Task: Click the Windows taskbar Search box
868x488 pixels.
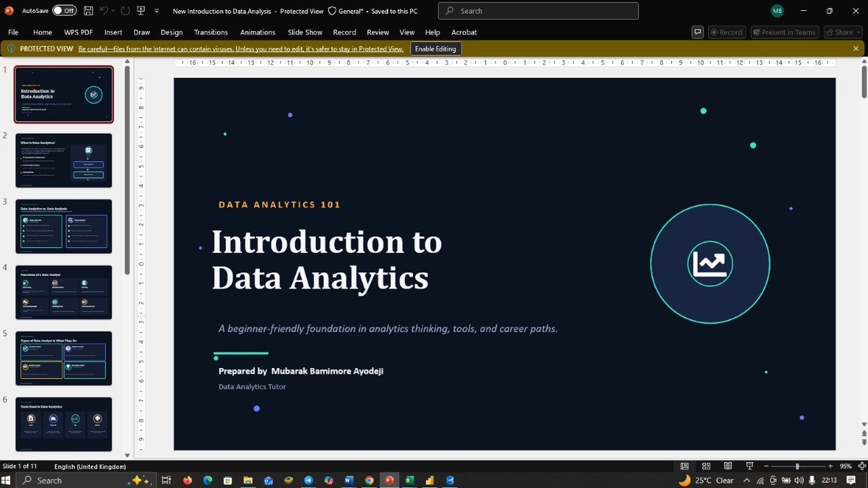Action: pyautogui.click(x=85, y=480)
